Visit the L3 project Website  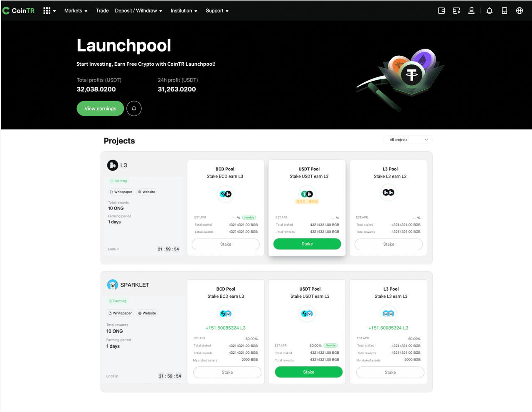tap(147, 192)
